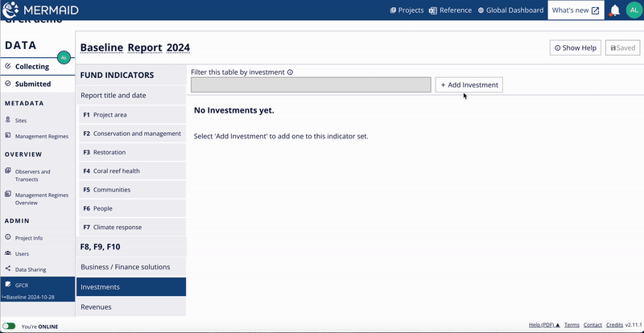Click the Users people icon
The image size is (644, 333).
point(8,253)
